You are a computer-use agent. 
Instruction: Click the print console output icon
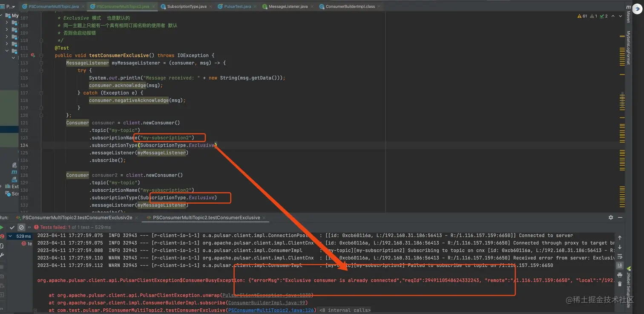click(x=620, y=275)
